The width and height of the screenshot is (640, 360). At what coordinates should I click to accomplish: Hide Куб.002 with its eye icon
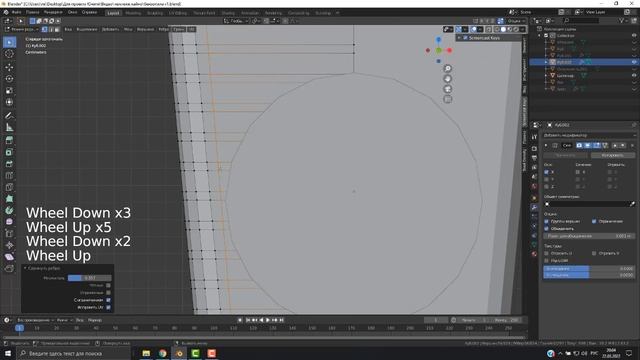click(x=634, y=62)
